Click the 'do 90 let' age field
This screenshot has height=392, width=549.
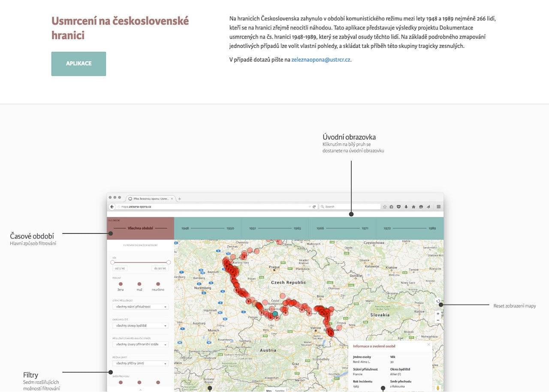[160, 268]
